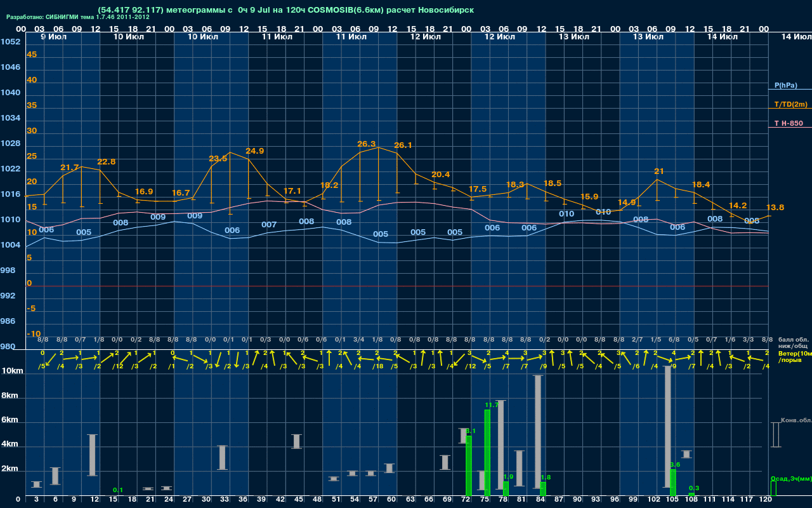Click the 998 pressure axis label

pos(8,271)
